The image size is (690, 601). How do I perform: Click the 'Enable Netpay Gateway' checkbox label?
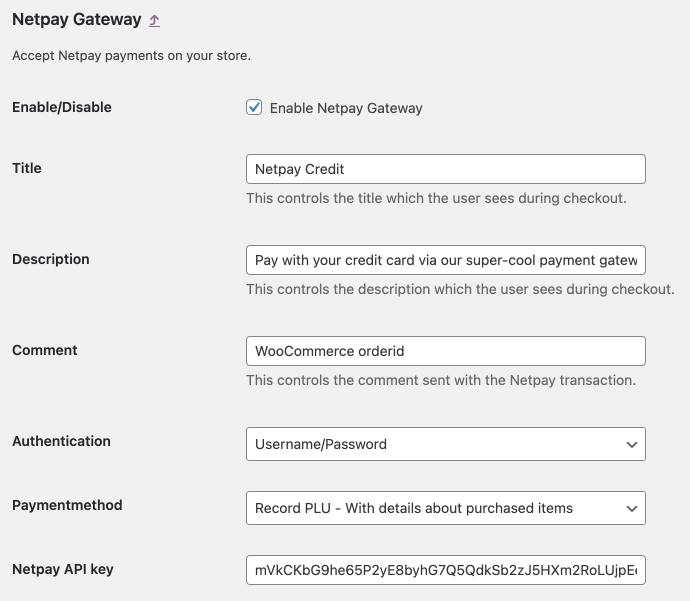[346, 108]
